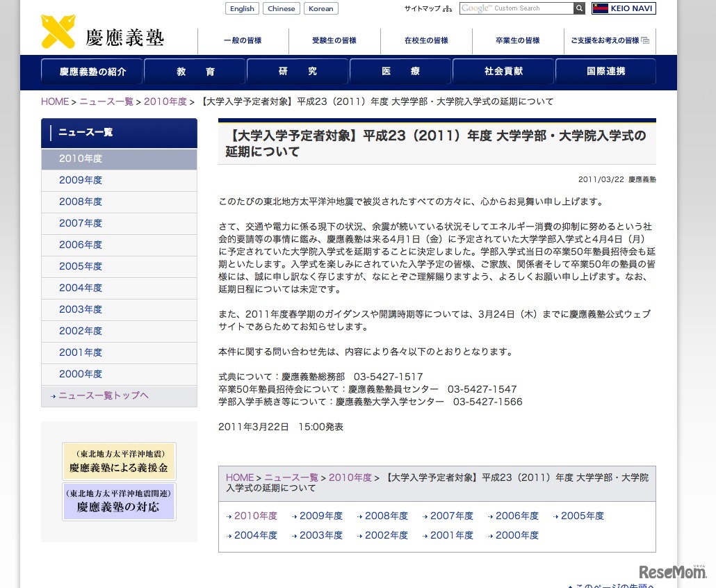Viewport: 716px width, 588px height.
Task: Click the up arrow beside このページの先頭へ
Action: tap(571, 585)
